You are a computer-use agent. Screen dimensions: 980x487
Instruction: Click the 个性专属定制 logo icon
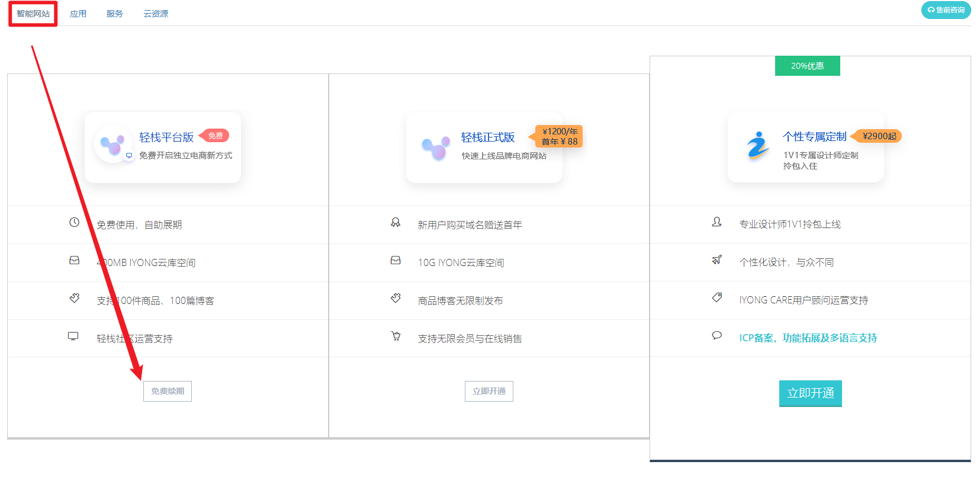click(x=757, y=145)
